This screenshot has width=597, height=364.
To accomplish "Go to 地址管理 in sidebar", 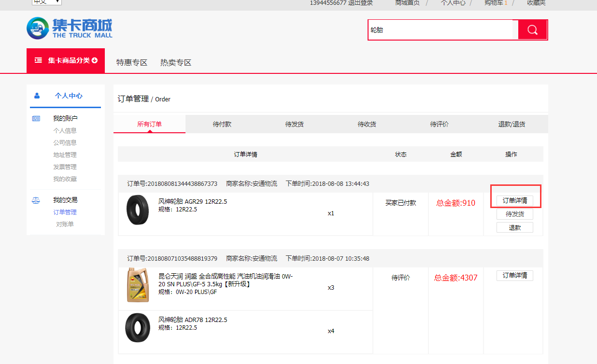I will point(65,155).
